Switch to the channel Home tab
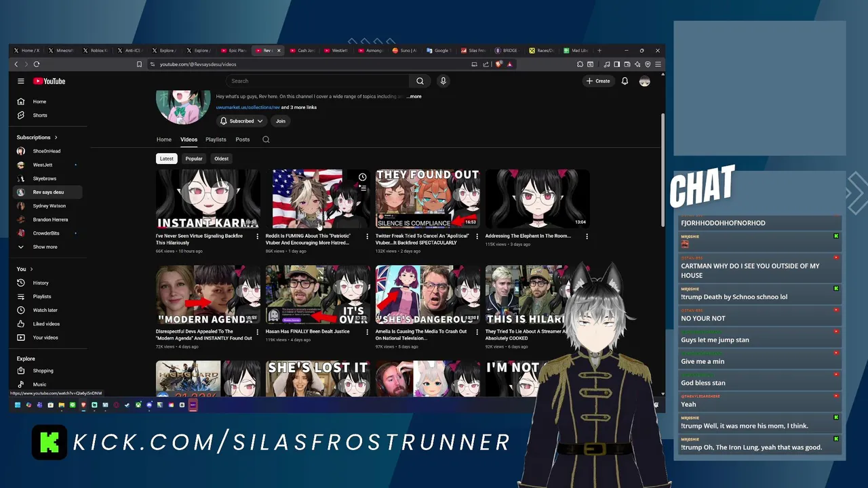868x488 pixels. [164, 140]
